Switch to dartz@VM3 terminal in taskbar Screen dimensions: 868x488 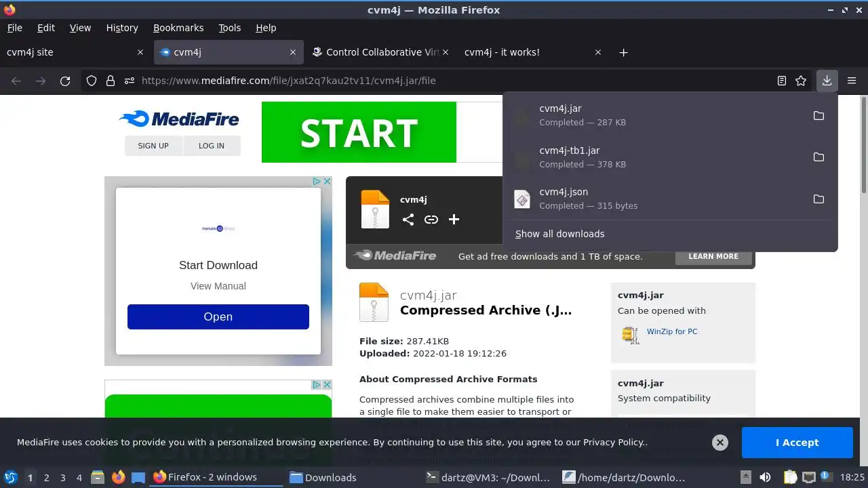(488, 477)
